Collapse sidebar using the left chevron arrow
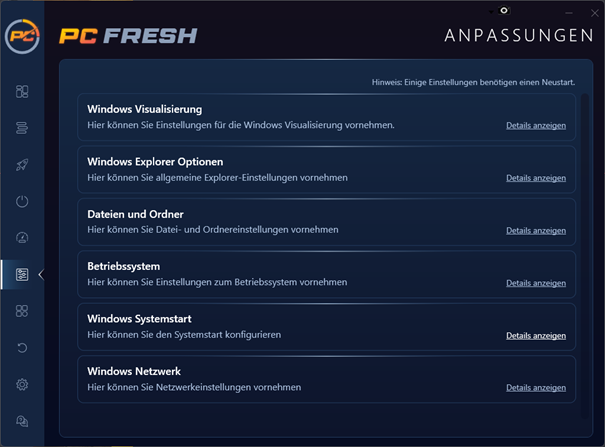 41,275
